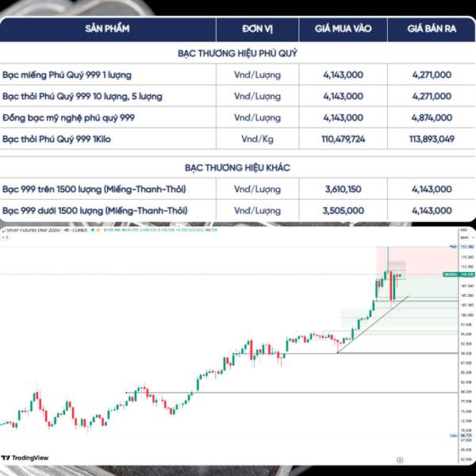Click the unit cell of Bạc 999 dưới 1500 row
476x476 pixels.
(257, 211)
